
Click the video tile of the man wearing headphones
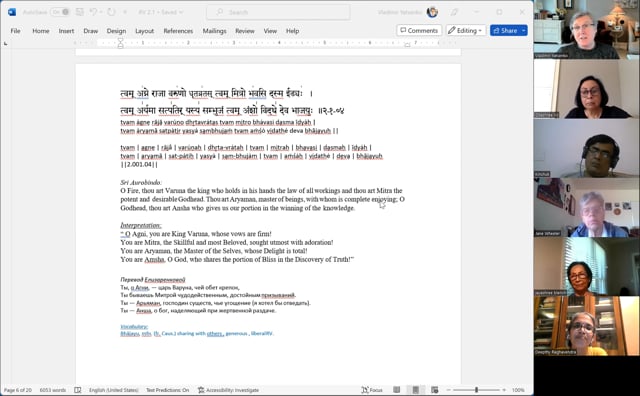tap(587, 148)
